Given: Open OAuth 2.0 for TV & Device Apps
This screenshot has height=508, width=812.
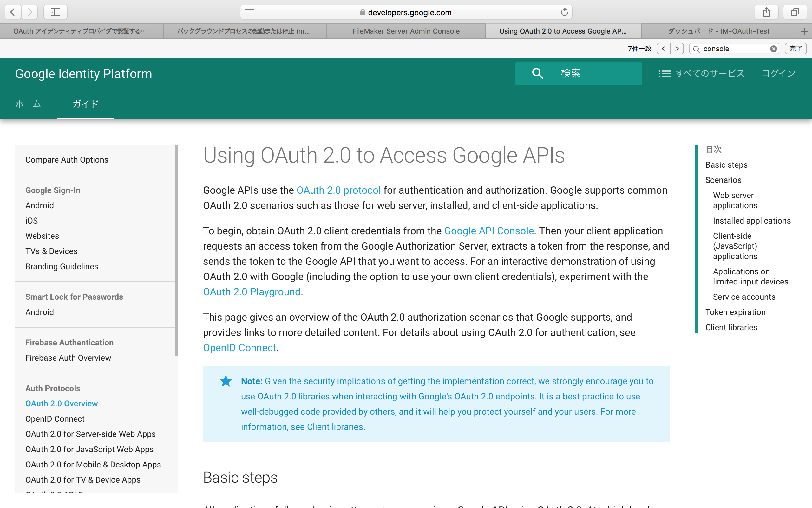Looking at the screenshot, I should click(83, 479).
